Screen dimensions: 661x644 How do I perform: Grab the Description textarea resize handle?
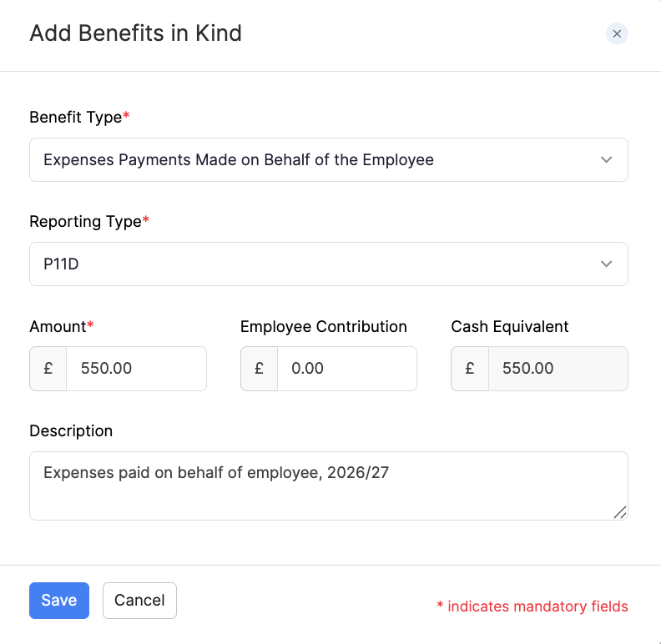(x=620, y=512)
